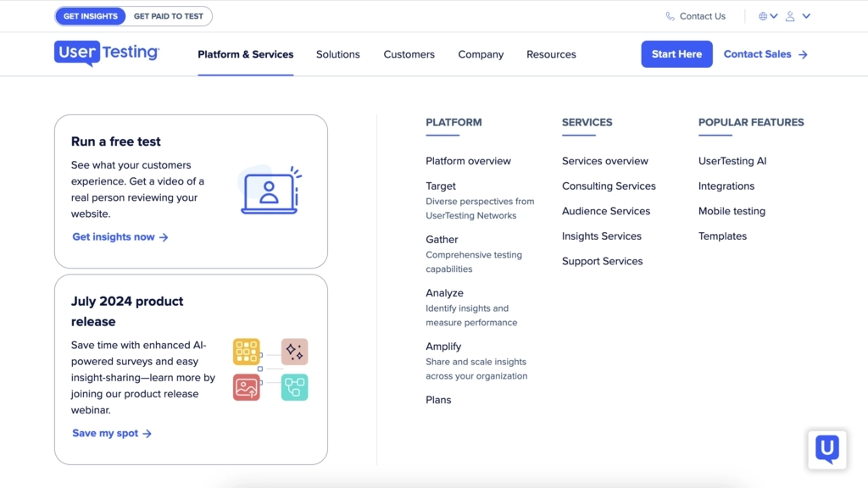Click the Start Here button
The image size is (868, 488).
point(676,54)
